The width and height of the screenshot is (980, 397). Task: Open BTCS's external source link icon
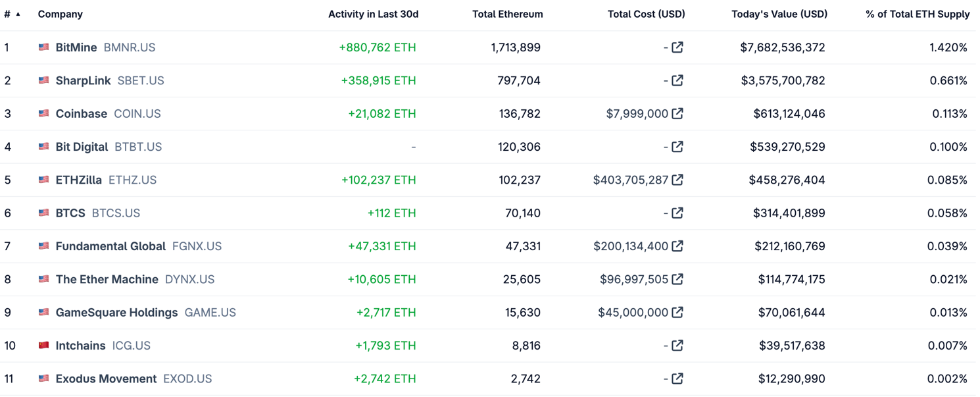[x=677, y=213]
